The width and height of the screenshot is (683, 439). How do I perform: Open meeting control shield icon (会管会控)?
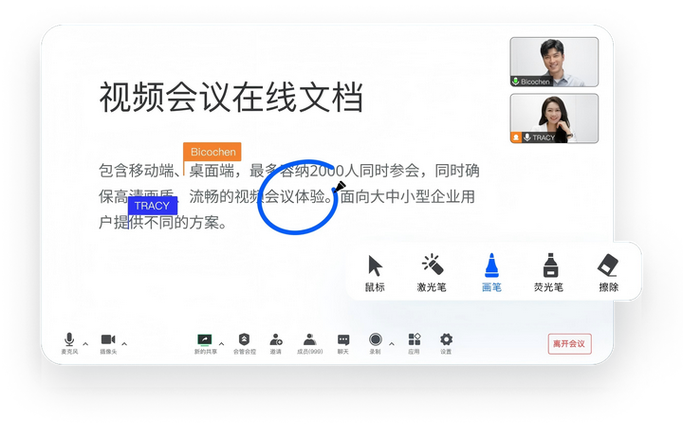pyautogui.click(x=244, y=343)
